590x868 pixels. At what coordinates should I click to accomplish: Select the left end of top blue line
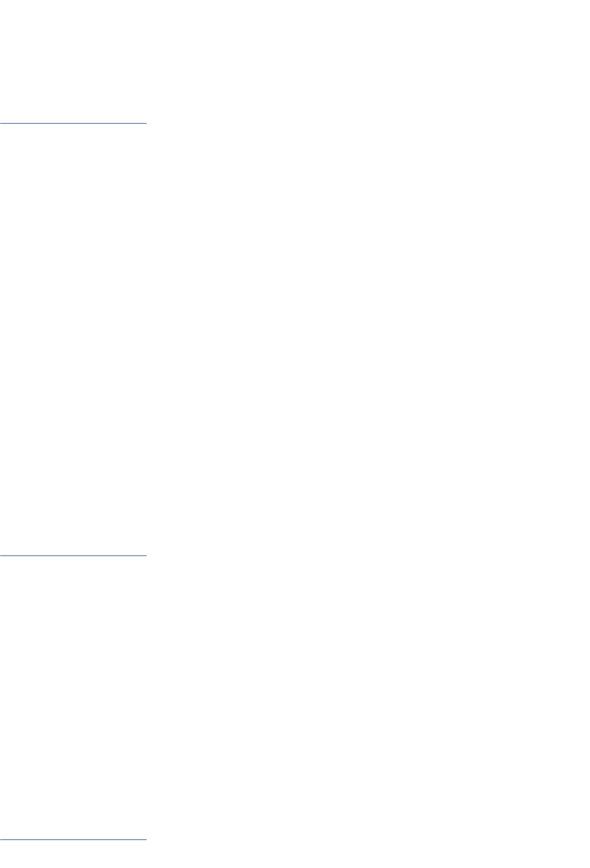click(x=1, y=124)
